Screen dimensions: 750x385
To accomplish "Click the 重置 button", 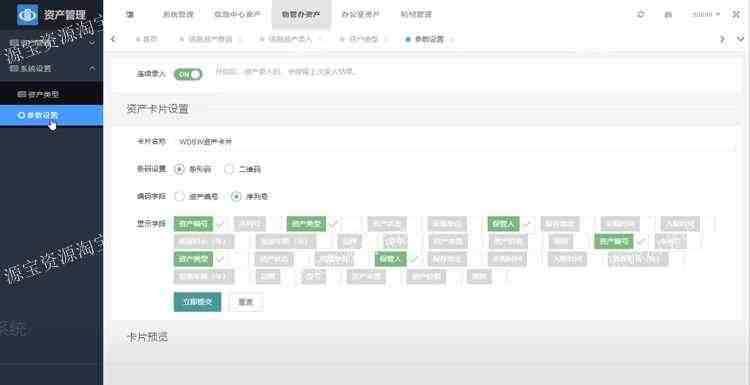I will point(246,302).
